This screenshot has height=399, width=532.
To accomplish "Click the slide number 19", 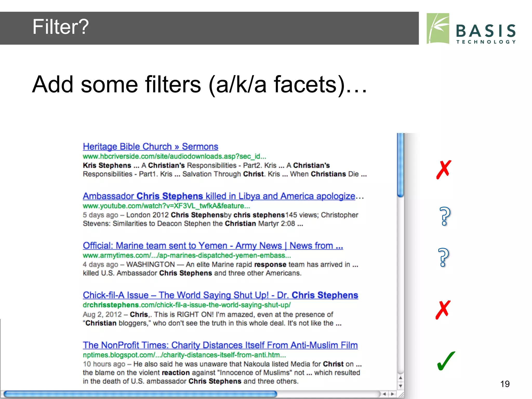I will [x=505, y=384].
